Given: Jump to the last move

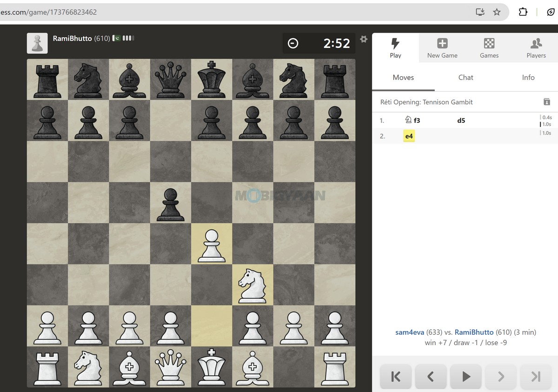Looking at the screenshot, I should 536,376.
